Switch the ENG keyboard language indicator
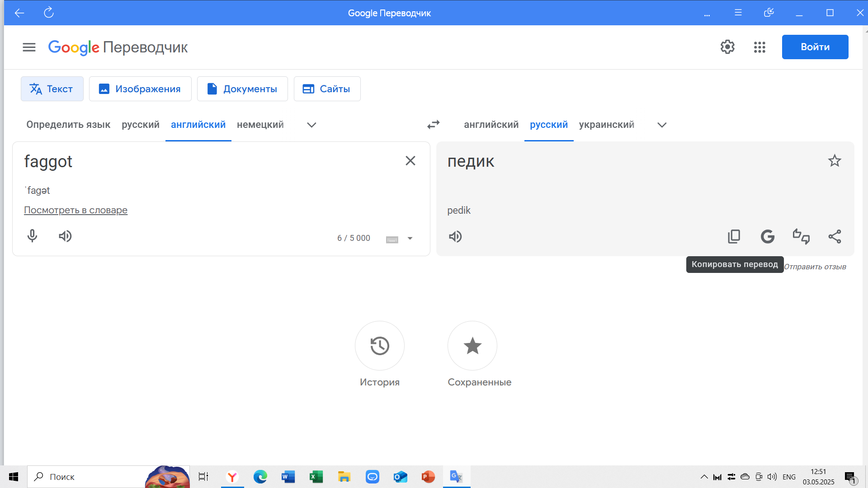The height and width of the screenshot is (488, 868). (x=789, y=477)
